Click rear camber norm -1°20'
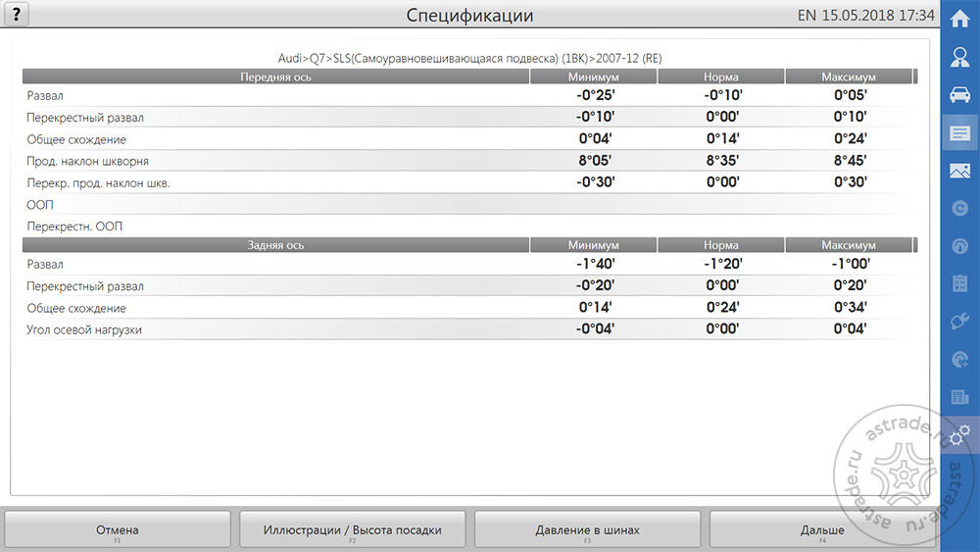This screenshot has height=552, width=980. [722, 264]
